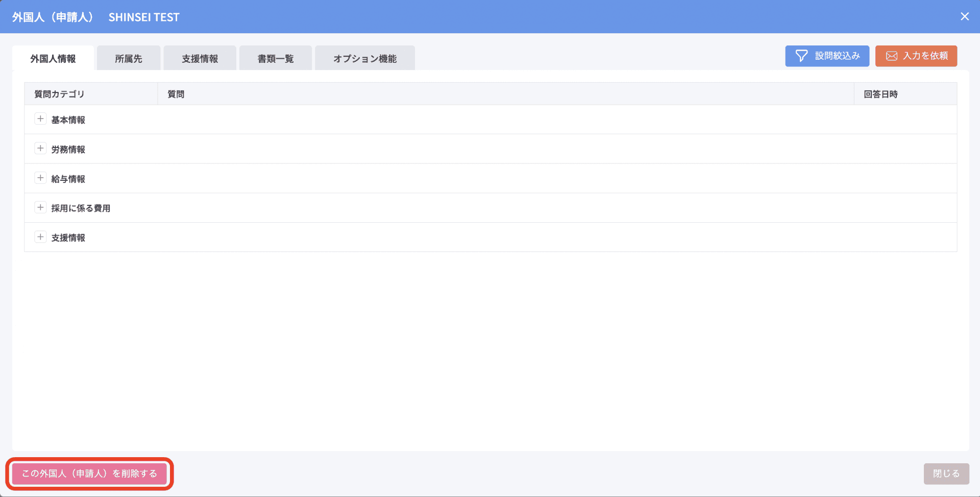
Task: Open the 支援情報 tab
Action: (x=200, y=59)
